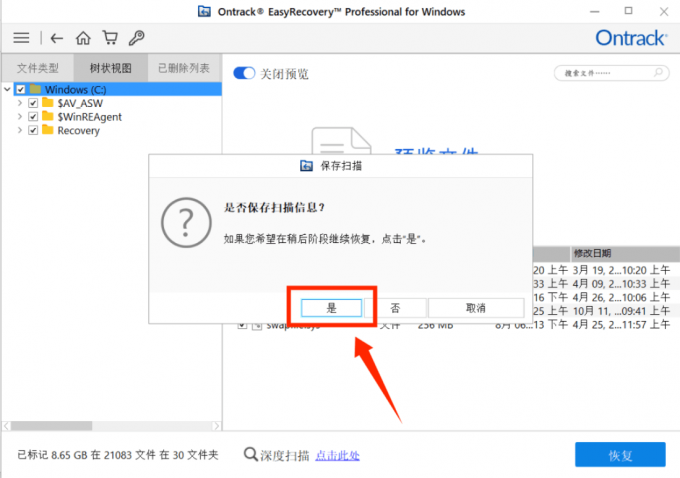
Task: Open the hamburger menu
Action: (x=21, y=38)
